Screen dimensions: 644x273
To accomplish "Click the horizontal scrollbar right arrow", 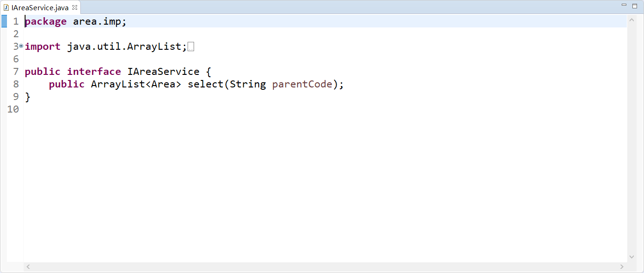I will pos(623,267).
